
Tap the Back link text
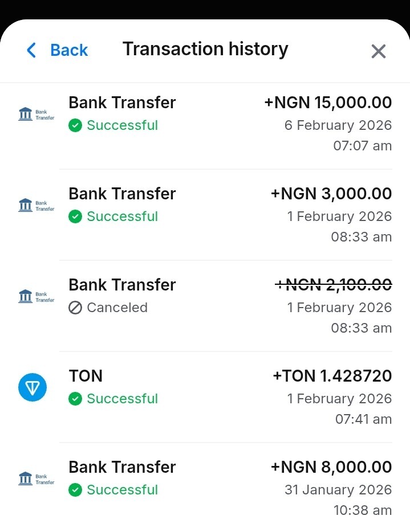(x=69, y=50)
